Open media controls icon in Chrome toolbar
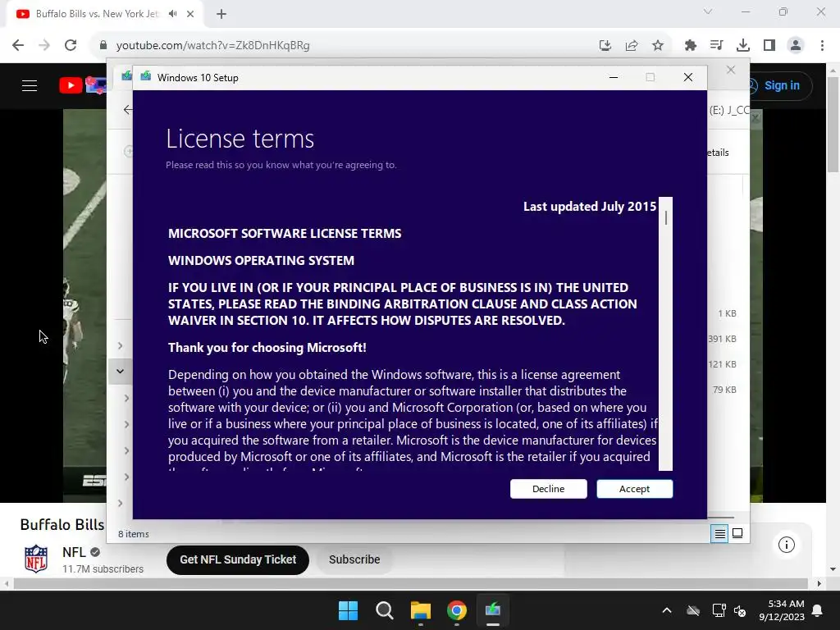Image resolution: width=840 pixels, height=630 pixels. (x=716, y=46)
